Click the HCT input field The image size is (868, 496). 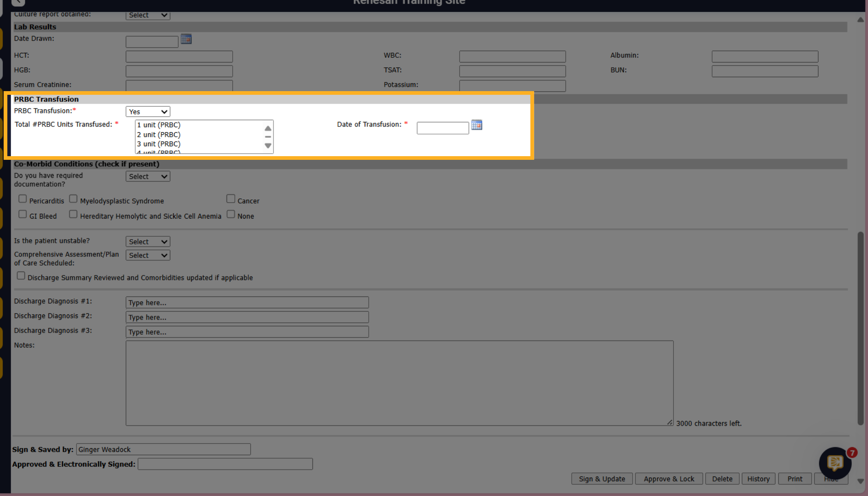pyautogui.click(x=179, y=57)
